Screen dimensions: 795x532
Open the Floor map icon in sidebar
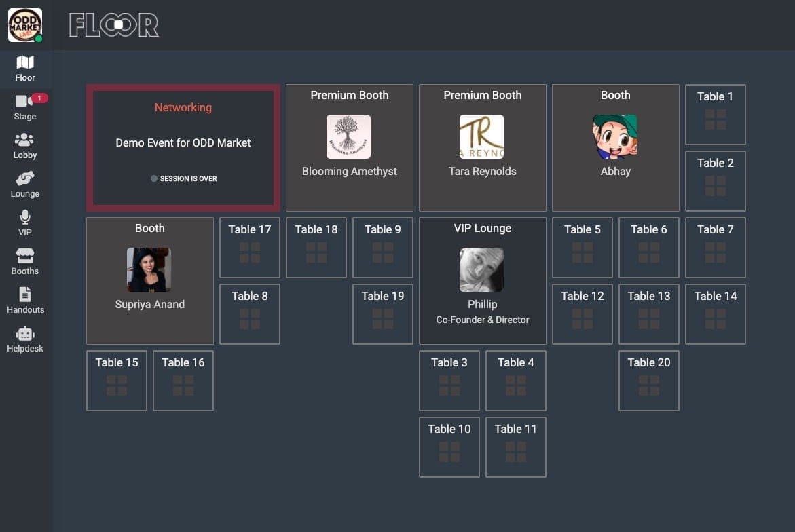(x=25, y=63)
